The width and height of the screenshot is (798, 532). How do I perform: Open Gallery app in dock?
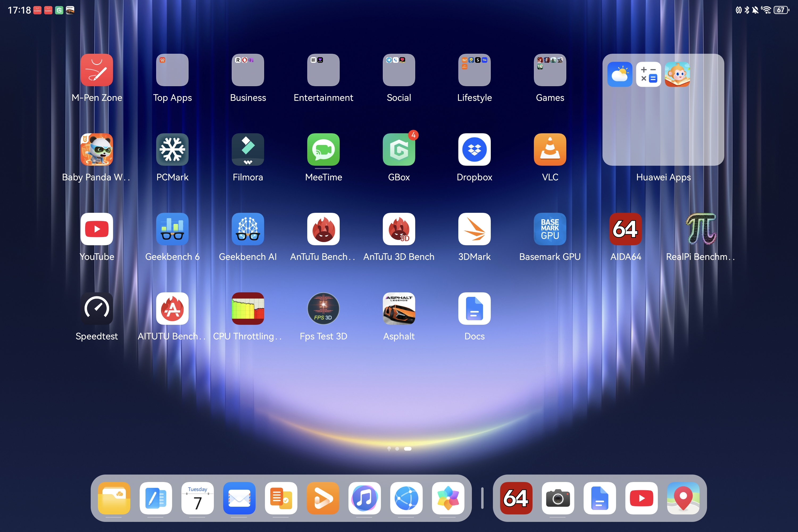pyautogui.click(x=448, y=498)
